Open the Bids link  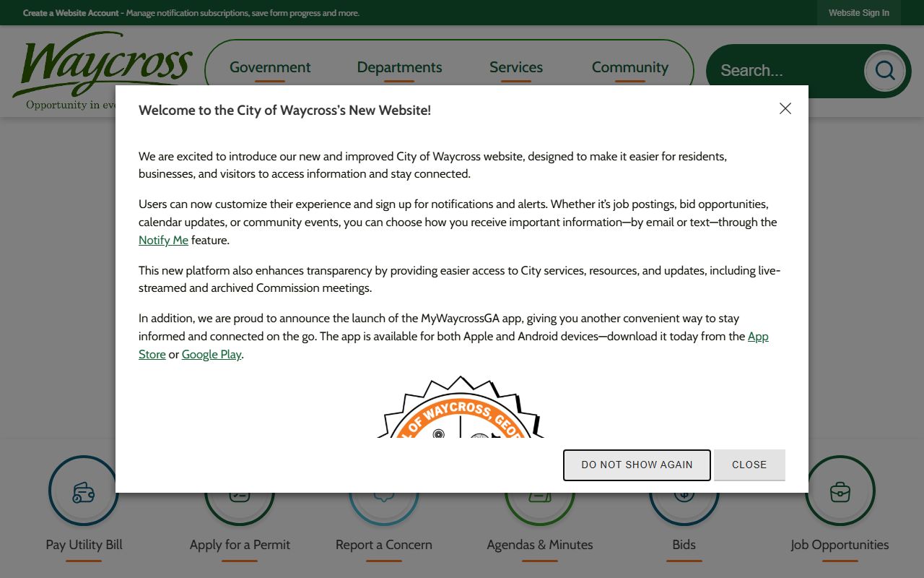684,545
